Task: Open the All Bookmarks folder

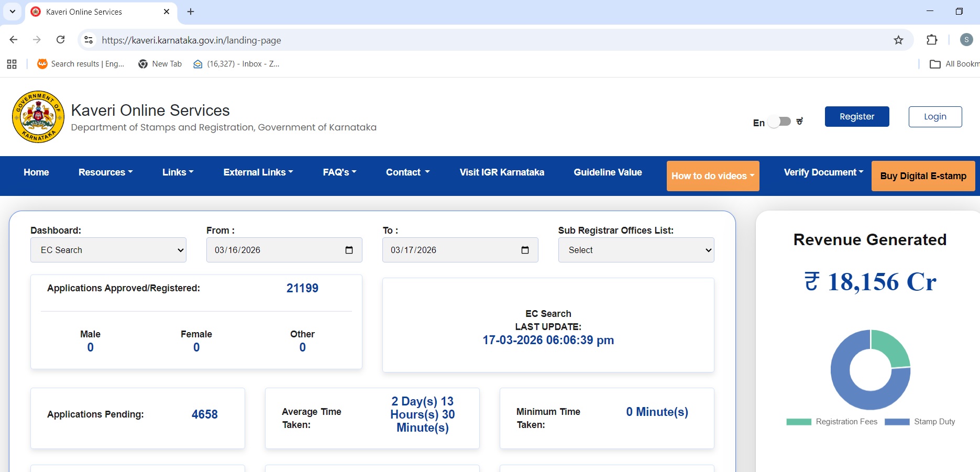Action: point(954,64)
